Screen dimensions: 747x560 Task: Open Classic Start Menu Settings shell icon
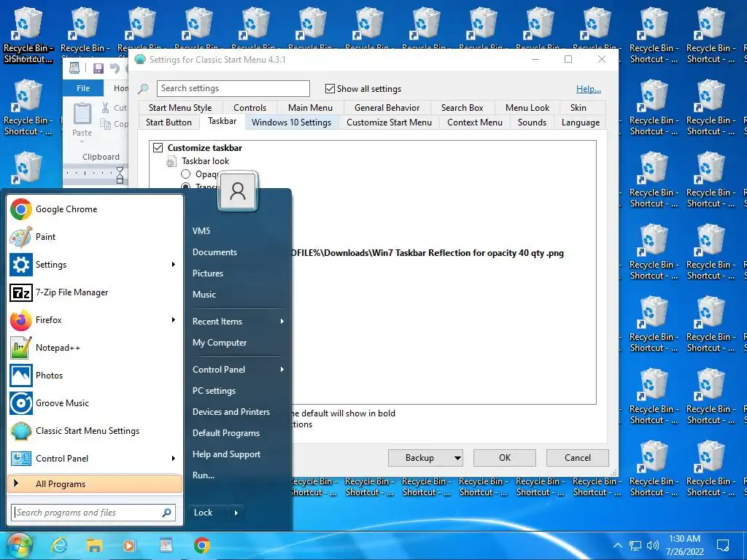pyautogui.click(x=21, y=430)
